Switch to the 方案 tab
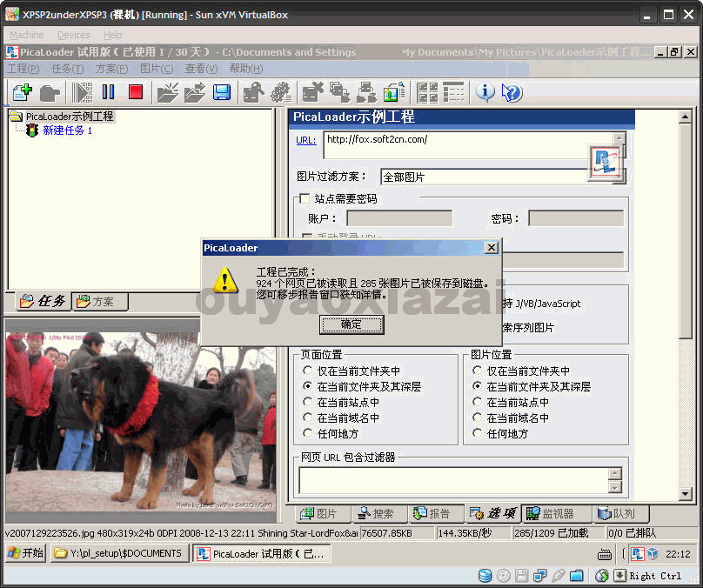This screenshot has height=588, width=703. pyautogui.click(x=99, y=302)
